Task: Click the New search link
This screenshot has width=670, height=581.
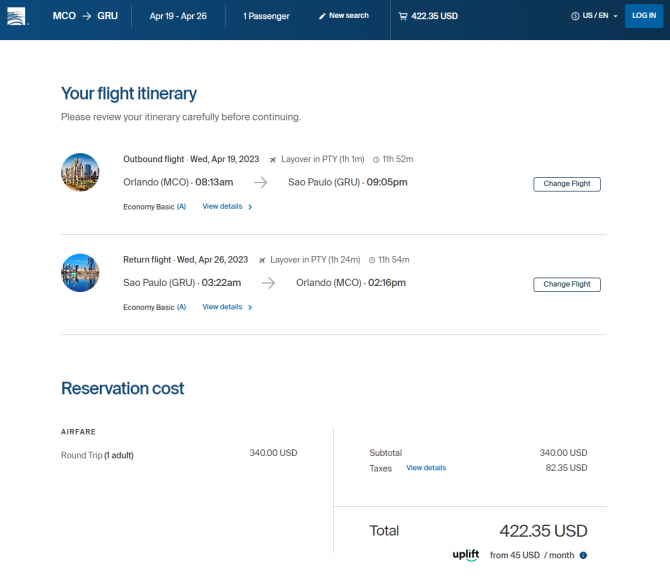Action: coord(349,15)
